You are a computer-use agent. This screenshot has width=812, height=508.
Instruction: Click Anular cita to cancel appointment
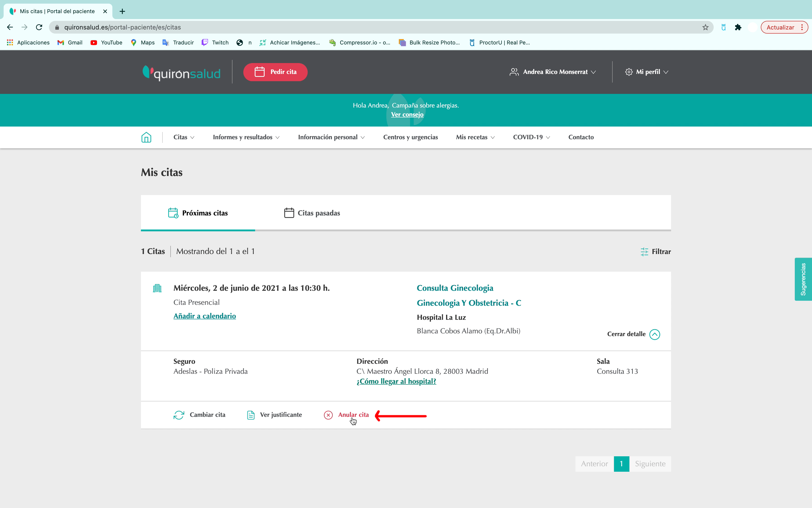coord(346,415)
